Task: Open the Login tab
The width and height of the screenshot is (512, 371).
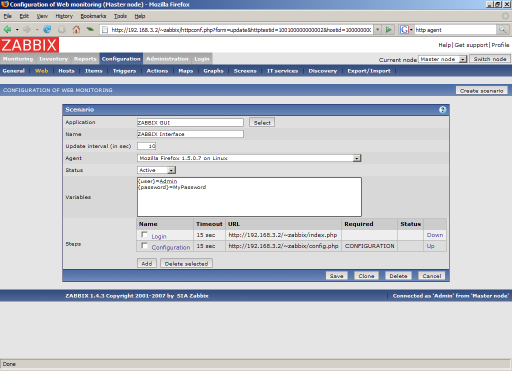Action: click(x=202, y=59)
